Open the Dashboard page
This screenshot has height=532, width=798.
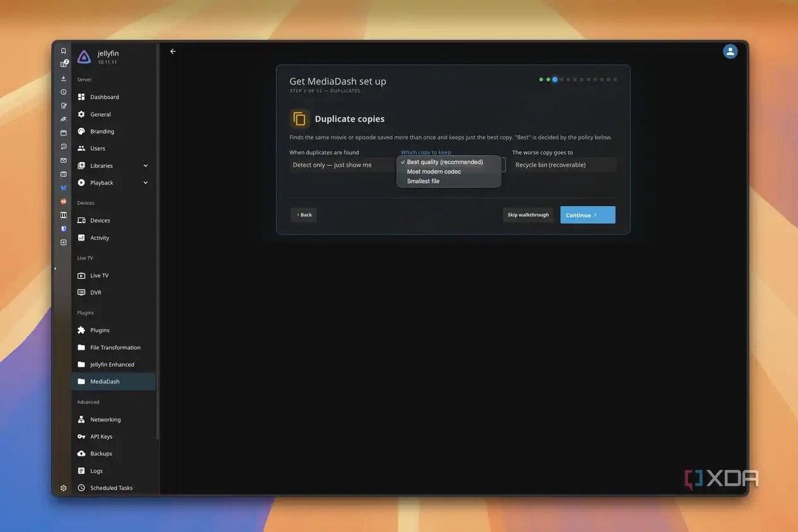point(113,97)
